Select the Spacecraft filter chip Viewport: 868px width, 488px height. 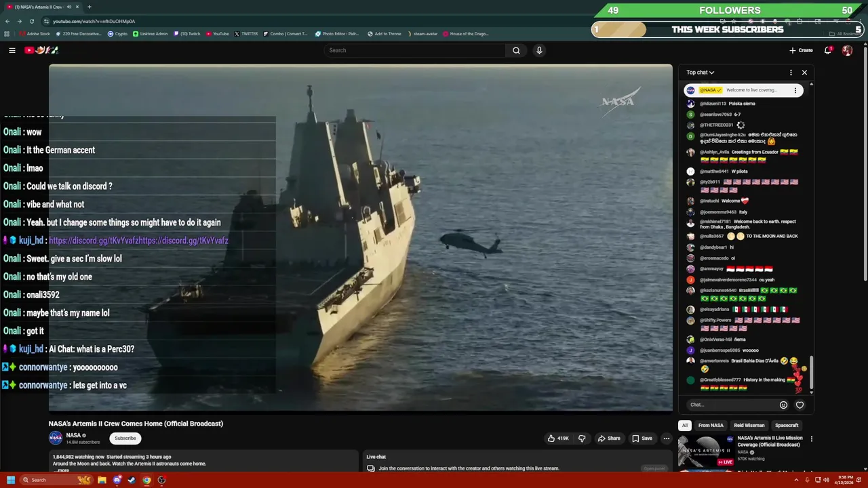[x=787, y=425]
